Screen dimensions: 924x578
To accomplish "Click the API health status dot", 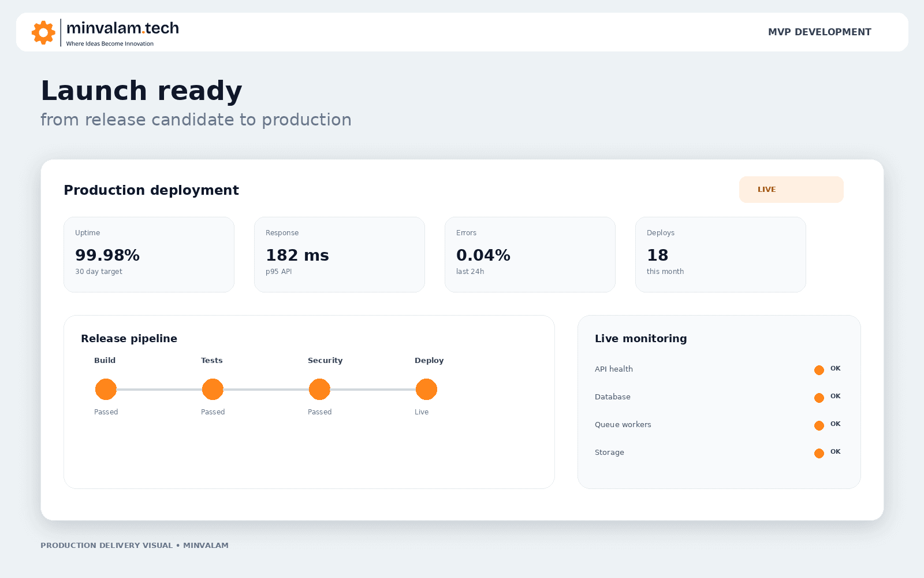I will click(819, 370).
